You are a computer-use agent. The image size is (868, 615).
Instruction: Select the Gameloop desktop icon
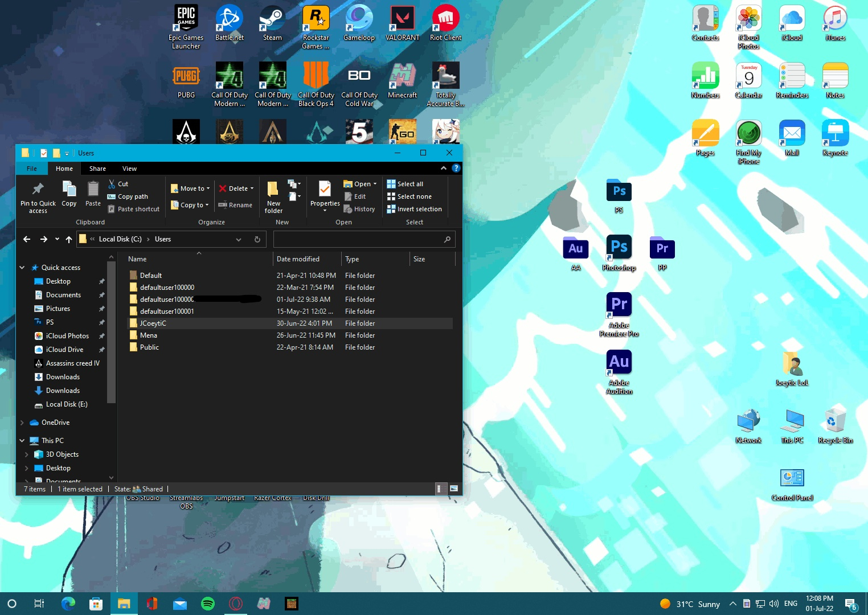[x=359, y=23]
